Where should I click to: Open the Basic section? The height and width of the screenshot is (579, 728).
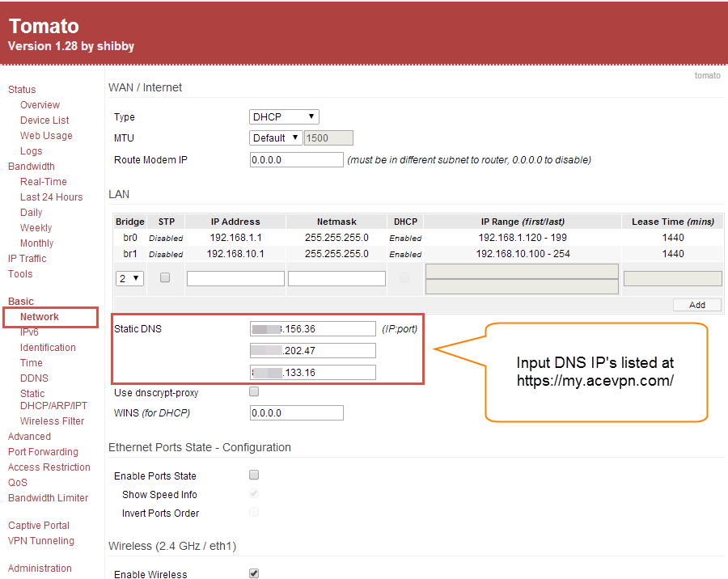click(x=21, y=302)
